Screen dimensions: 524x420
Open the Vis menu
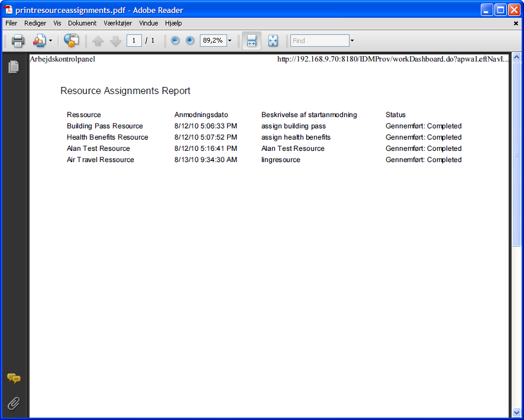(x=57, y=23)
